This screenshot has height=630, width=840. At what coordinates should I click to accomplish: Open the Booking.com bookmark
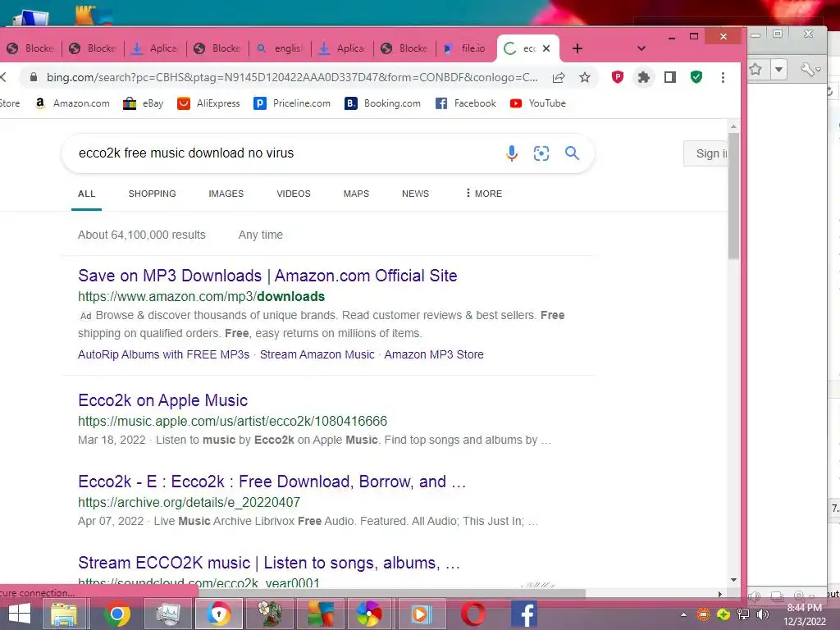coord(382,103)
